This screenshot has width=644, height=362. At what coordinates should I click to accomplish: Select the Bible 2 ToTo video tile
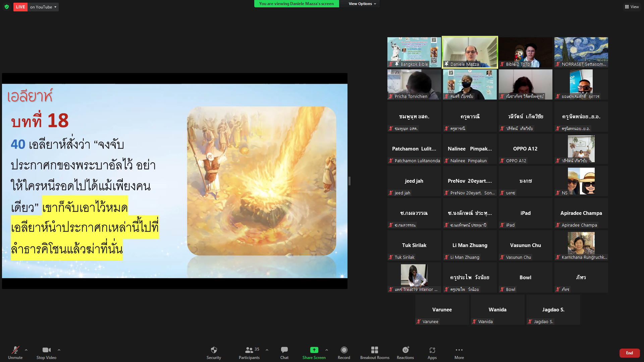tap(525, 52)
